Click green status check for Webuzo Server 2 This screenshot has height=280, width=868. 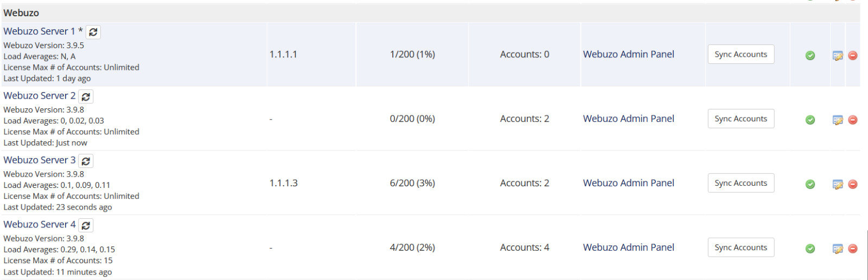point(810,120)
